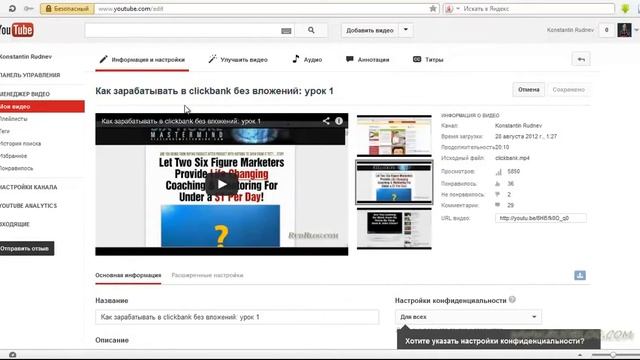Click the back arrow button at right
This screenshot has height=360, width=640.
581,60
